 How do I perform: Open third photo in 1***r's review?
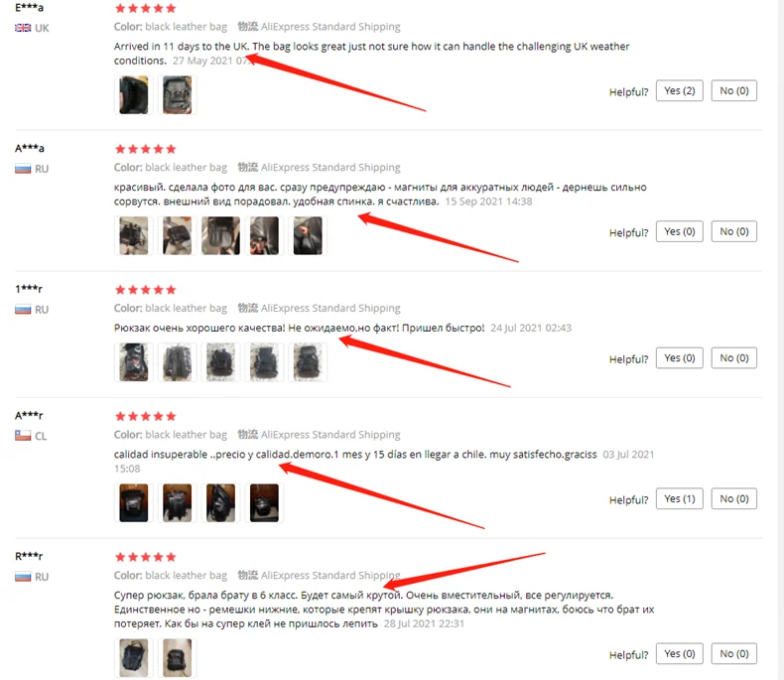click(220, 362)
